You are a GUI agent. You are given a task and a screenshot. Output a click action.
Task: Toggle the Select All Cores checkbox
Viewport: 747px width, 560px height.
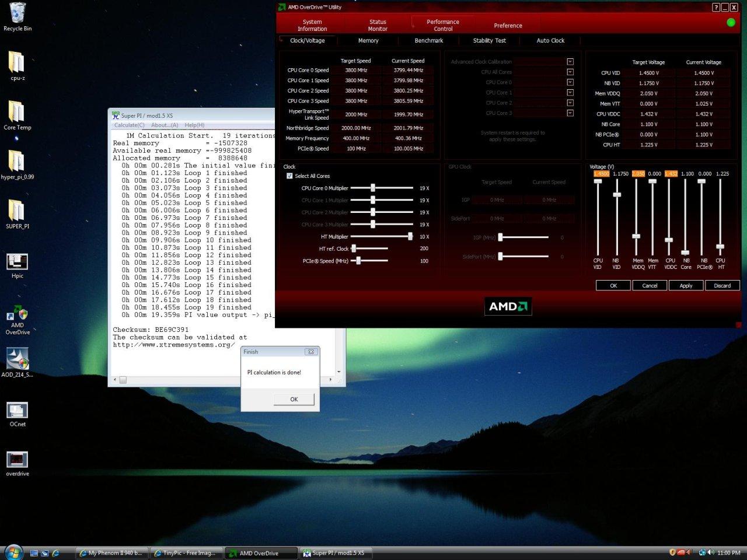coord(289,176)
